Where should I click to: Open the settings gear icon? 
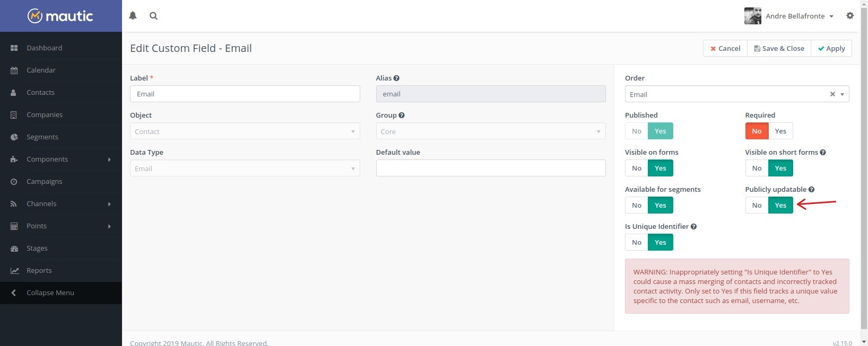(850, 16)
